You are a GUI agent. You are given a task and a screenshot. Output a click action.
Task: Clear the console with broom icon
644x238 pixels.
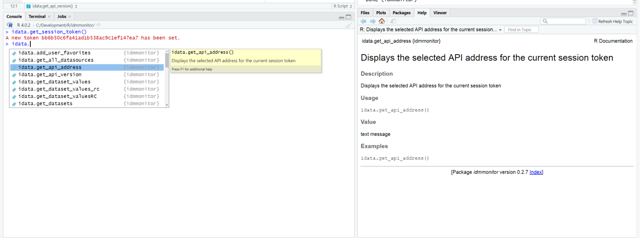[x=348, y=25]
